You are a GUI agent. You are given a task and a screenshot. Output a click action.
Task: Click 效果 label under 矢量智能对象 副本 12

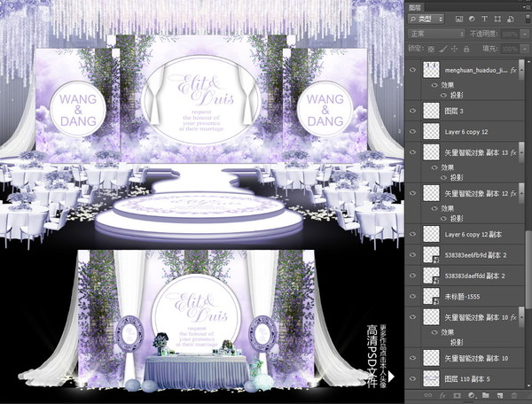448,208
